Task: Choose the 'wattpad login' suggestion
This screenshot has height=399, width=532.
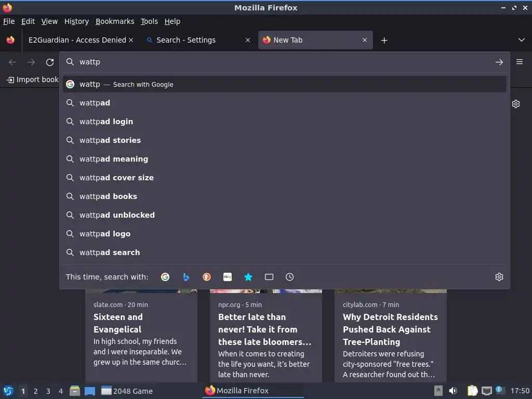Action: point(285,122)
